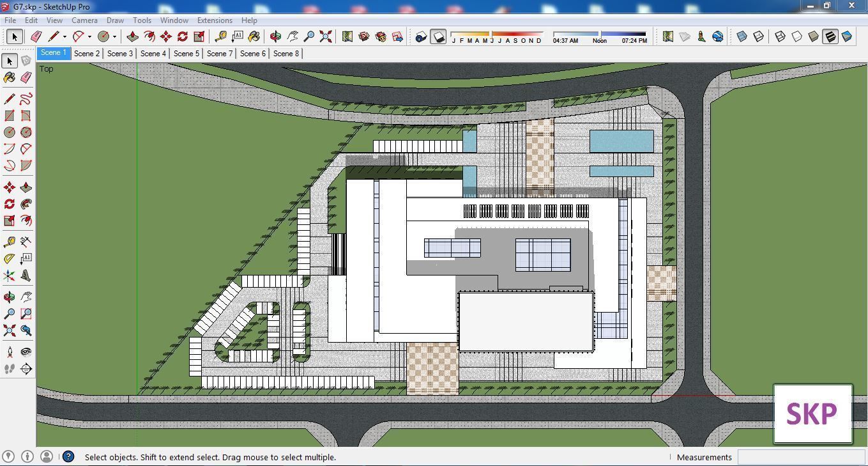Switch to Wireframe face style
Image resolution: width=868 pixels, height=466 pixels.
pyautogui.click(x=780, y=36)
